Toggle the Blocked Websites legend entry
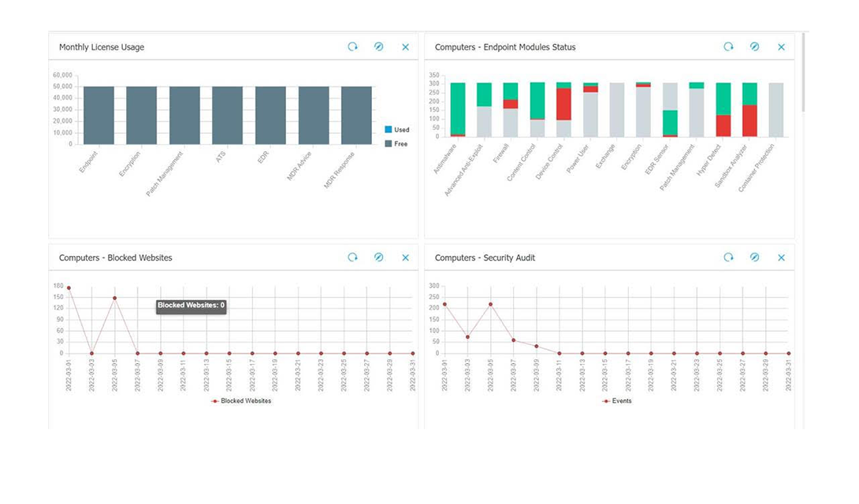 (241, 401)
